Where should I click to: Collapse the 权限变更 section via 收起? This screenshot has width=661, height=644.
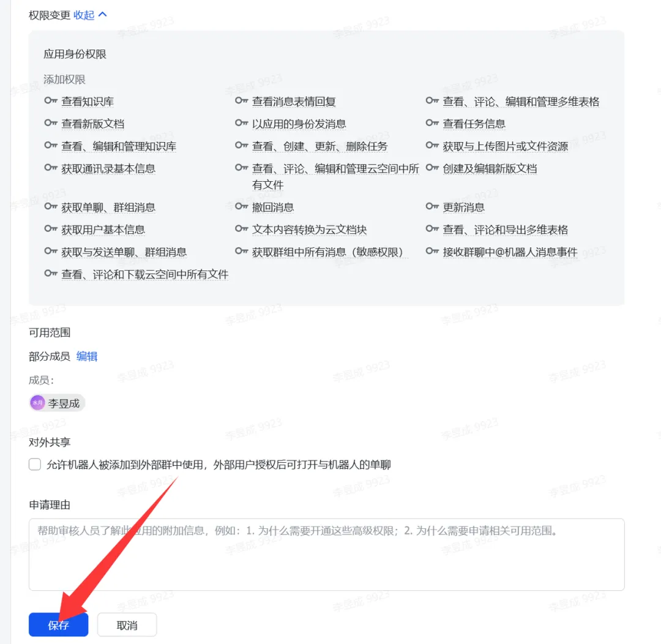84,15
